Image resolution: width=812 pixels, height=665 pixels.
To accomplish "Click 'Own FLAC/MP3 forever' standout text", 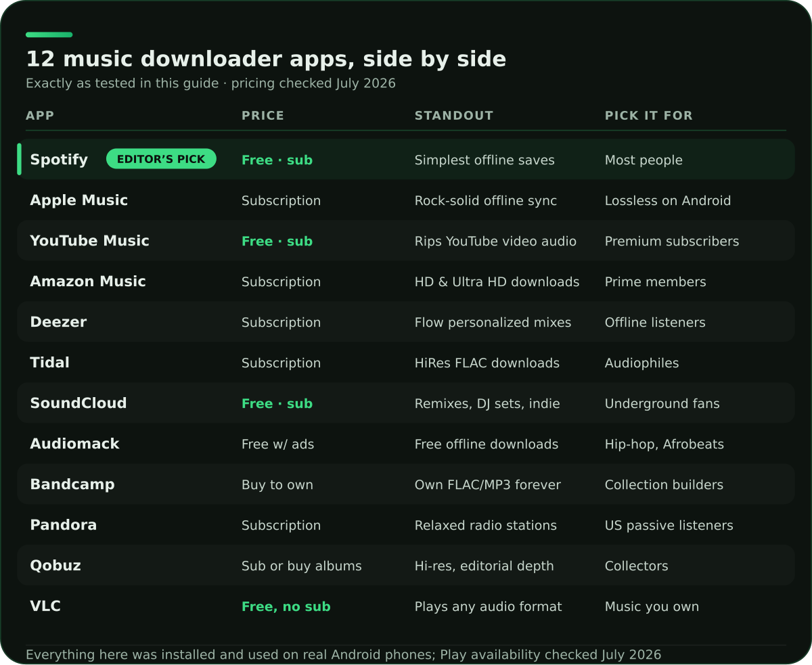I will click(x=488, y=485).
